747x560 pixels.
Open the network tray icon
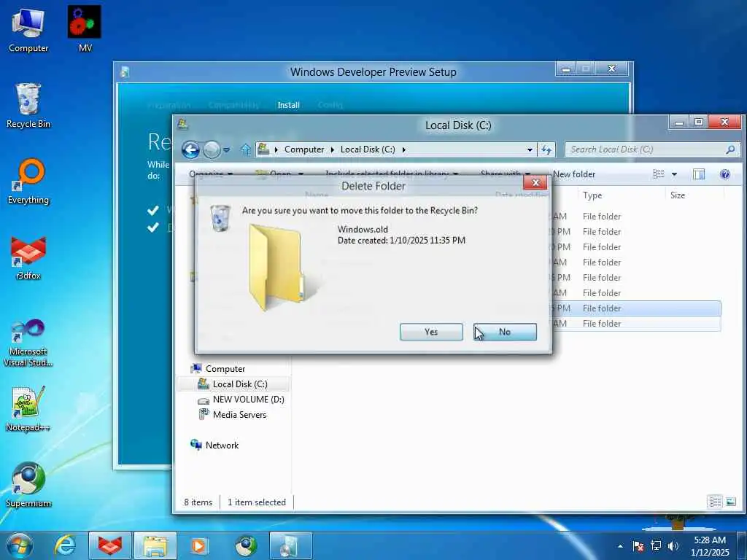(656, 546)
